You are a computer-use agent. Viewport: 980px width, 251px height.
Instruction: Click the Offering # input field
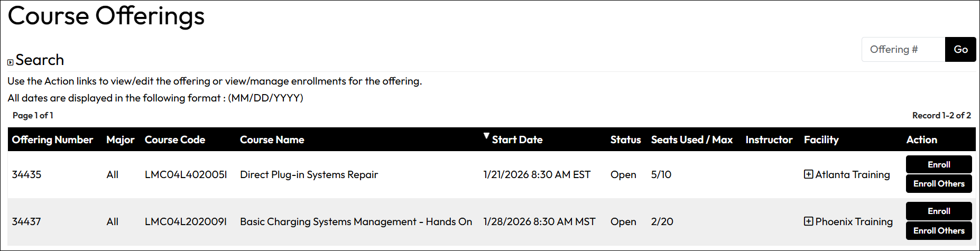point(903,50)
